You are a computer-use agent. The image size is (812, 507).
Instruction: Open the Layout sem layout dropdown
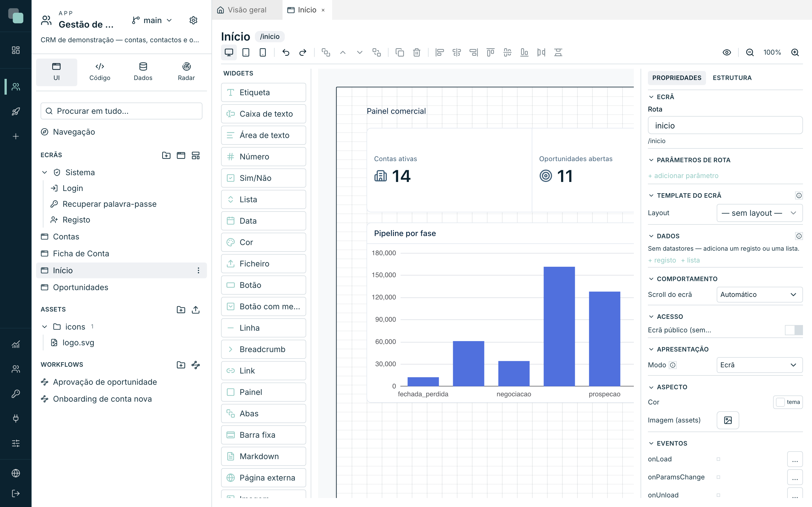point(760,213)
